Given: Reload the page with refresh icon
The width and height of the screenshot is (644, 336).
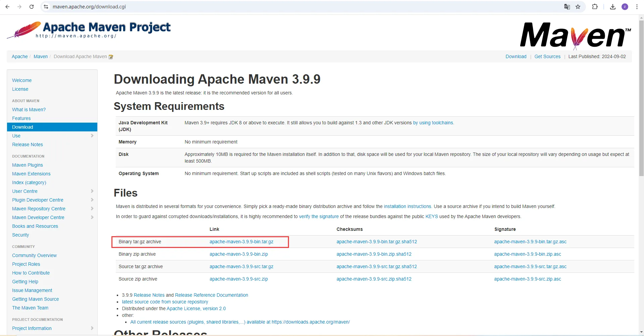Looking at the screenshot, I should click(32, 7).
